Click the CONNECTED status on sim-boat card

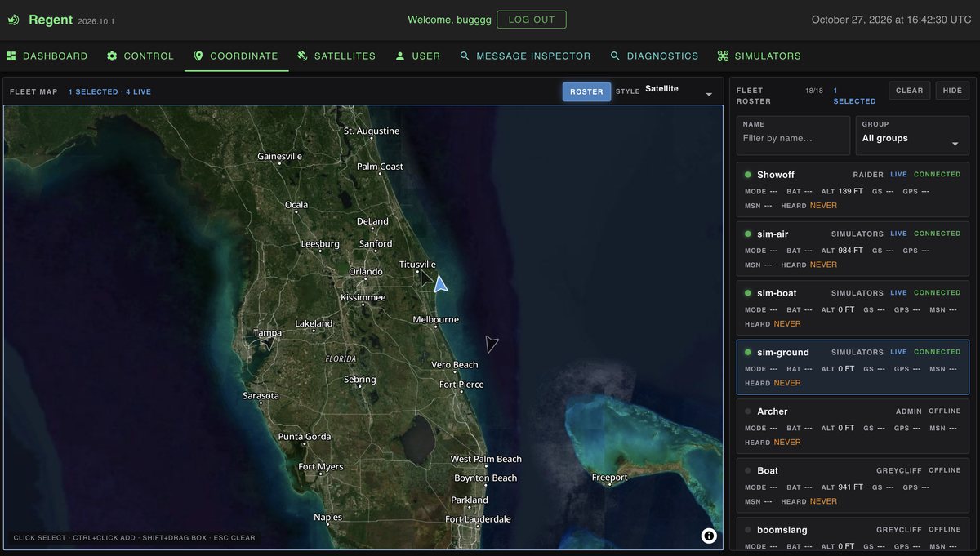[x=938, y=293]
